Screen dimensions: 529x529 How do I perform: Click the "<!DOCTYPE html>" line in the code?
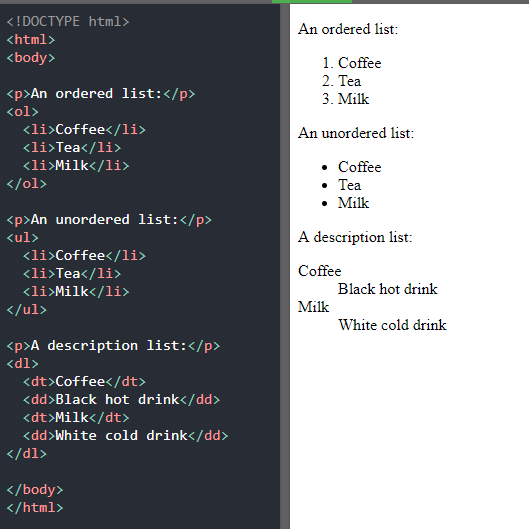(68, 22)
